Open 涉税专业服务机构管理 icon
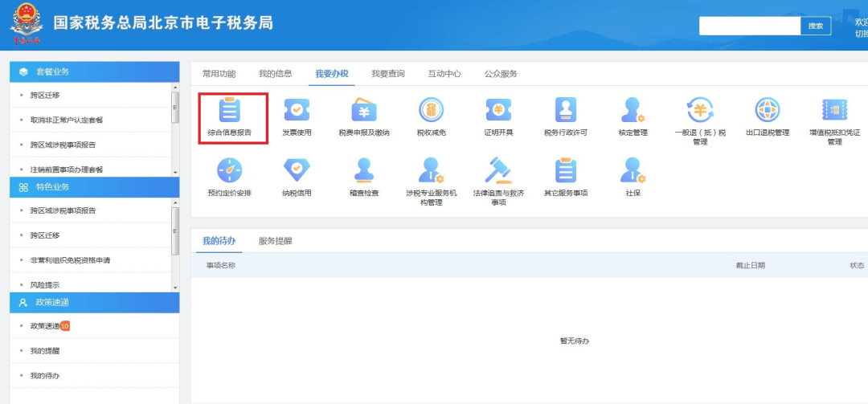Screen dimensions: 868x404 pyautogui.click(x=432, y=170)
